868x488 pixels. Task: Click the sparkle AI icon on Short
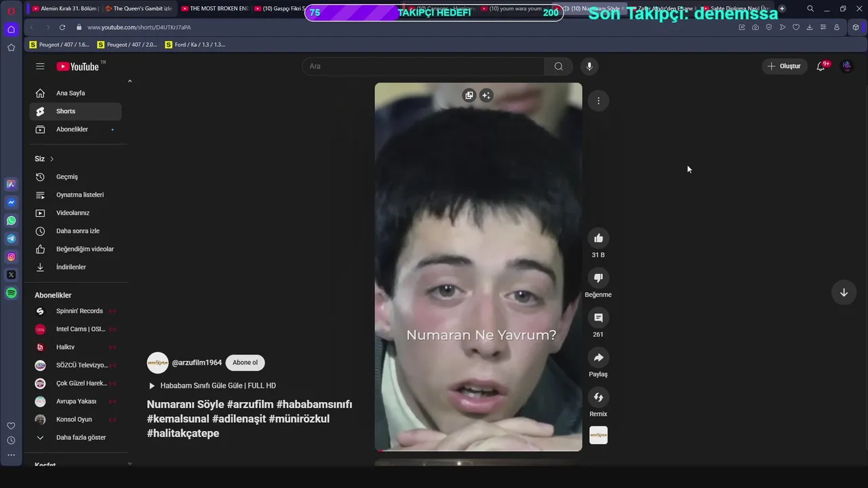(x=486, y=96)
